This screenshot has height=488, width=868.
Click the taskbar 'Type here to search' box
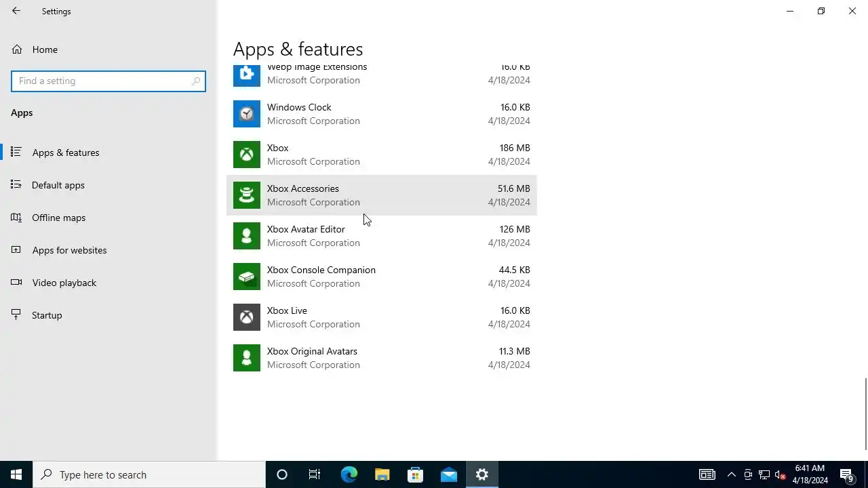point(149,474)
